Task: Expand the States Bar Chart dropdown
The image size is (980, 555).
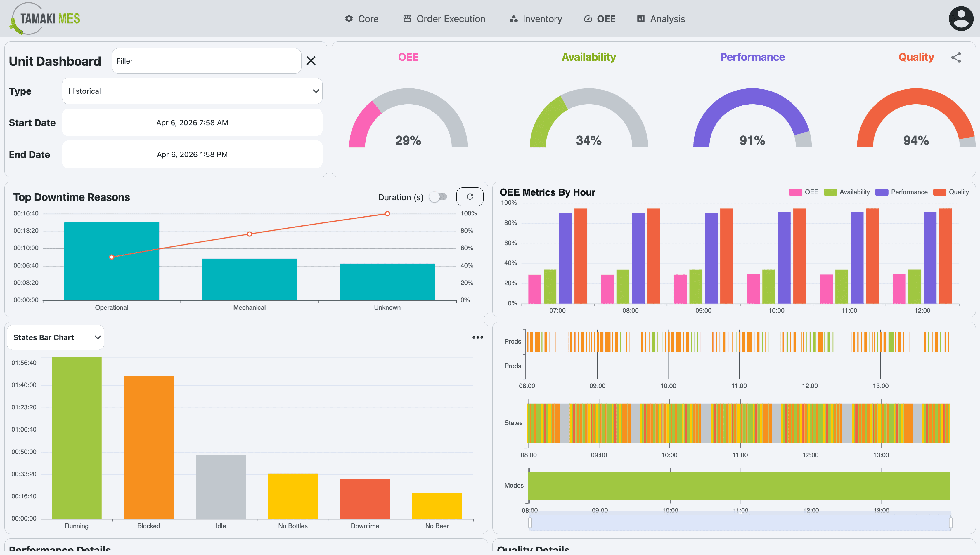Action: [56, 337]
